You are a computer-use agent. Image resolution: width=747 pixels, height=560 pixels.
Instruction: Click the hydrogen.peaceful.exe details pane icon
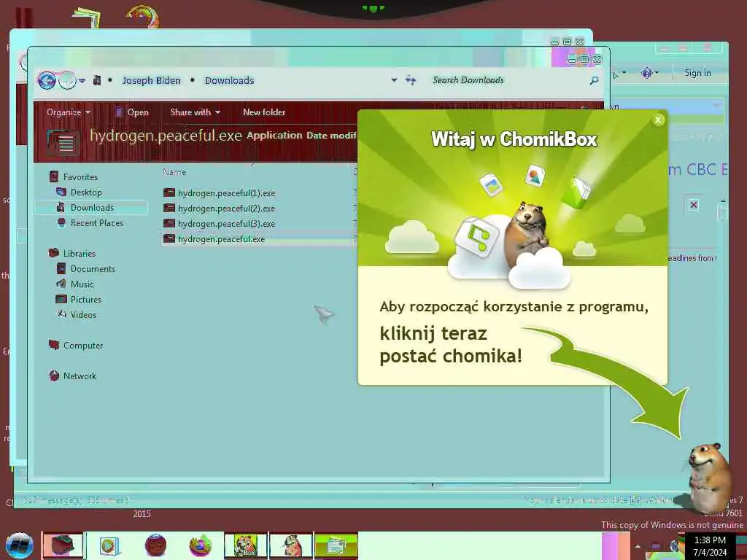coord(63,142)
